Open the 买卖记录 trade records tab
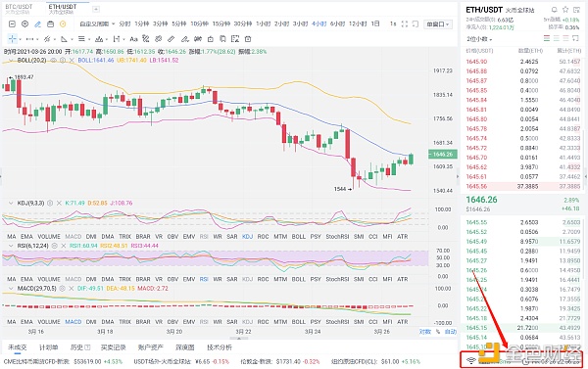 click(114, 347)
